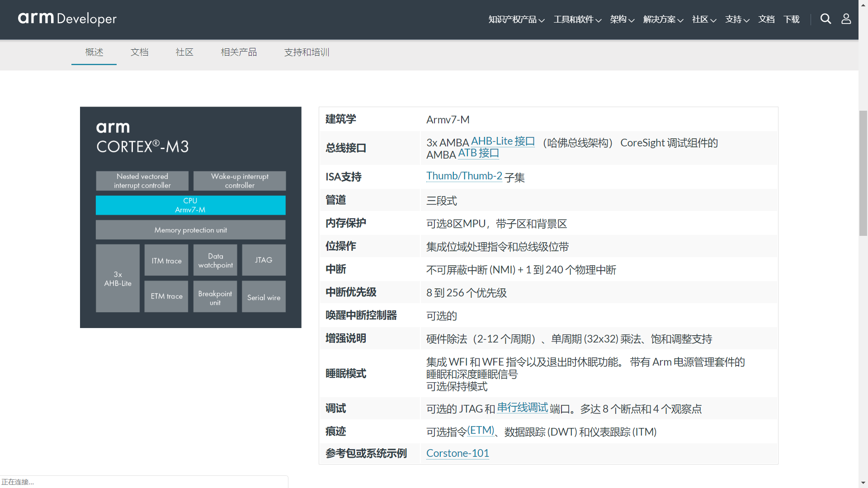Open the 支持和培训 tab

coord(307,52)
